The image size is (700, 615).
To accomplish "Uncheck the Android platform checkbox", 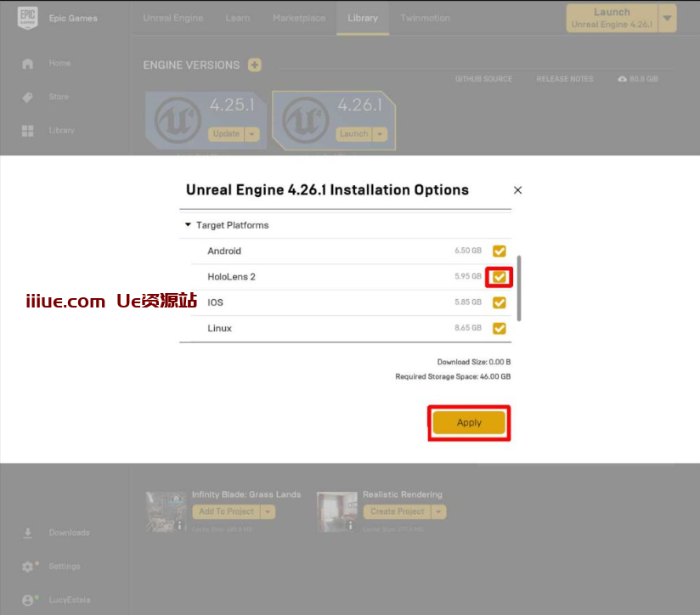I will (x=500, y=251).
